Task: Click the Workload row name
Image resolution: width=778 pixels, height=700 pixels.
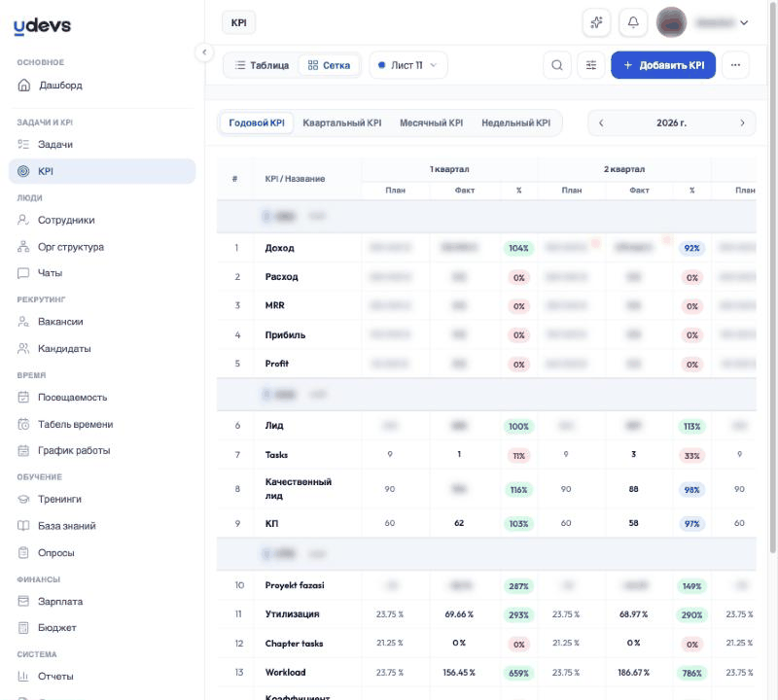Action: pos(285,672)
